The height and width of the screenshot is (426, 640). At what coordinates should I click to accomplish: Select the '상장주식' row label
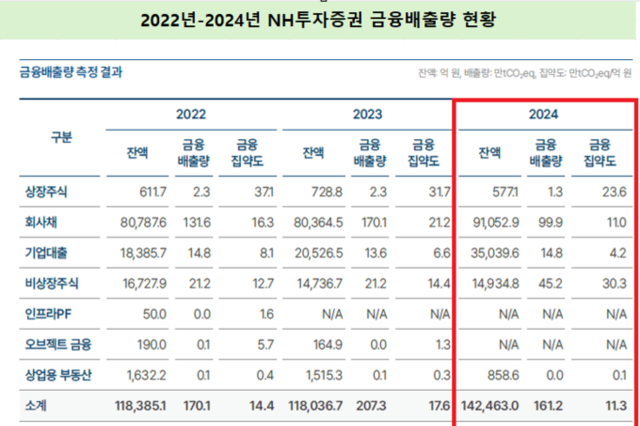(46, 191)
